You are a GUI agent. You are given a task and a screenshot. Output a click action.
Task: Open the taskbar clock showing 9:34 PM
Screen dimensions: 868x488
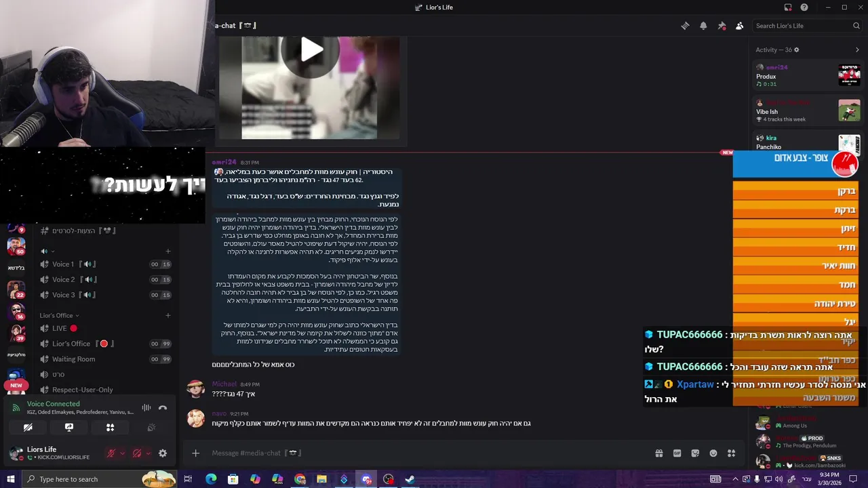(829, 479)
